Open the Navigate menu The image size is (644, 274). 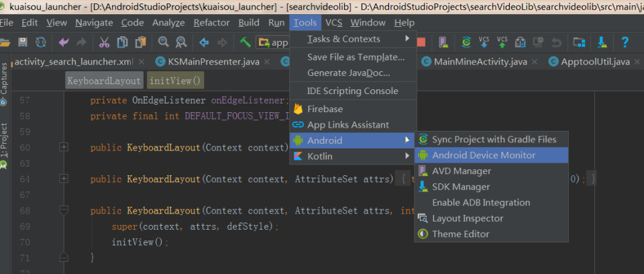click(x=94, y=23)
